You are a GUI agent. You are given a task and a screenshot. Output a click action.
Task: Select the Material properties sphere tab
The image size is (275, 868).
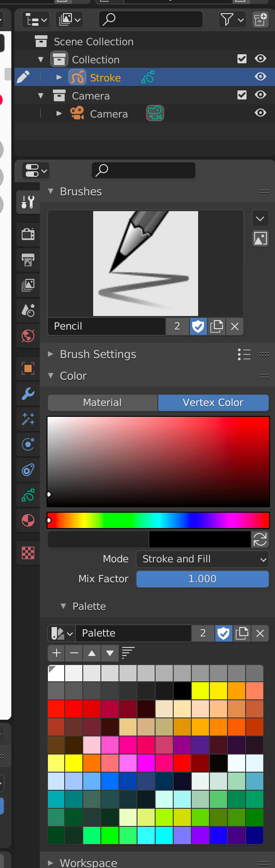28,520
